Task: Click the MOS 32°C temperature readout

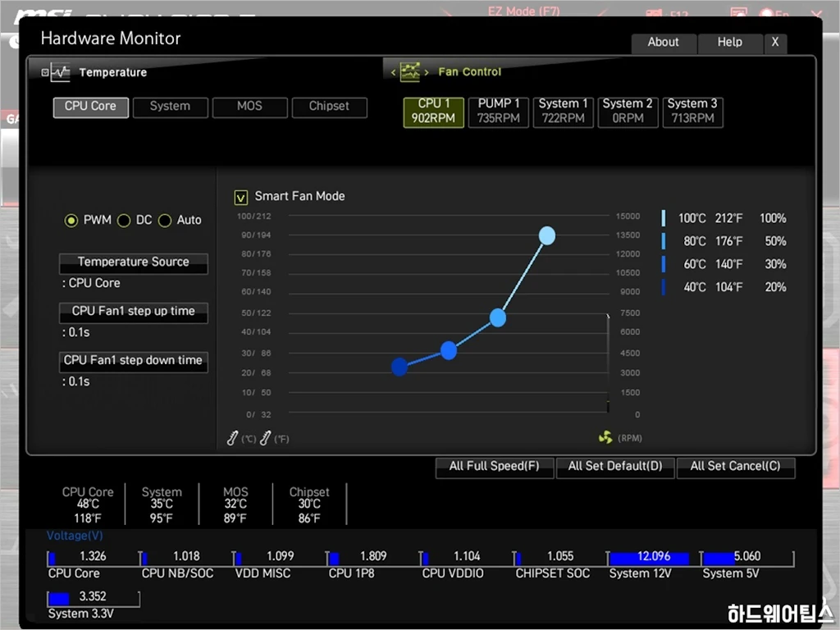Action: [x=235, y=504]
